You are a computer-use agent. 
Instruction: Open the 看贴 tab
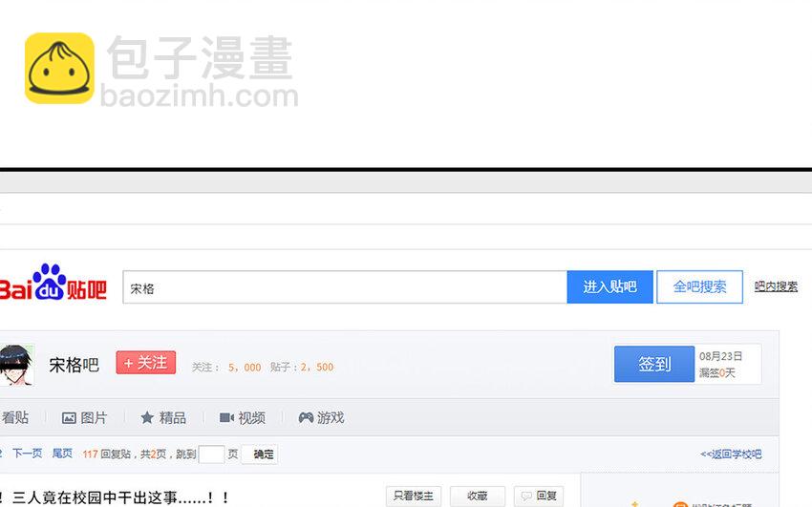click(x=14, y=417)
